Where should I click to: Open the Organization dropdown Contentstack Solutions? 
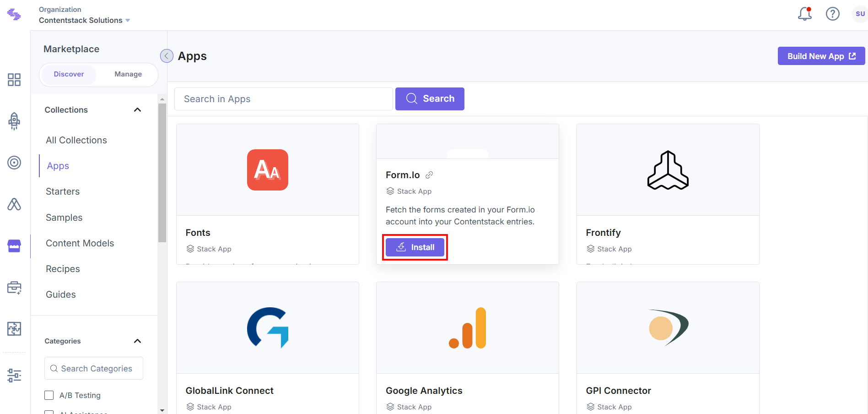(x=84, y=20)
